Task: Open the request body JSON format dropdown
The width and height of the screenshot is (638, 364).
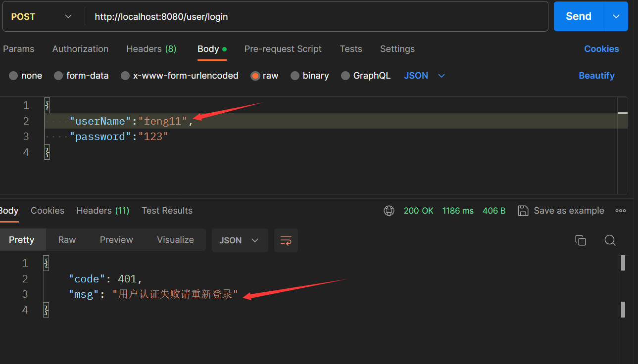Action: coord(425,76)
